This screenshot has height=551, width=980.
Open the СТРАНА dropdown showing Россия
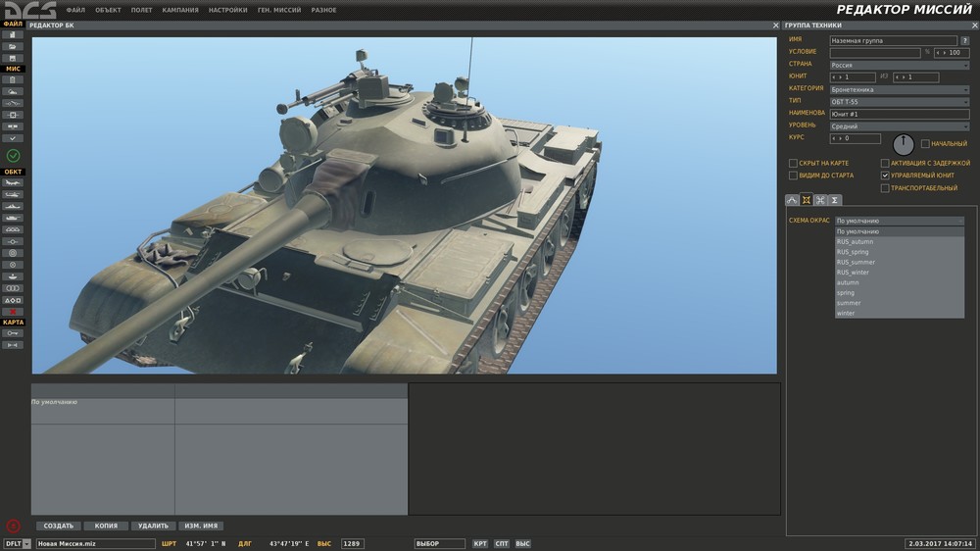(900, 65)
